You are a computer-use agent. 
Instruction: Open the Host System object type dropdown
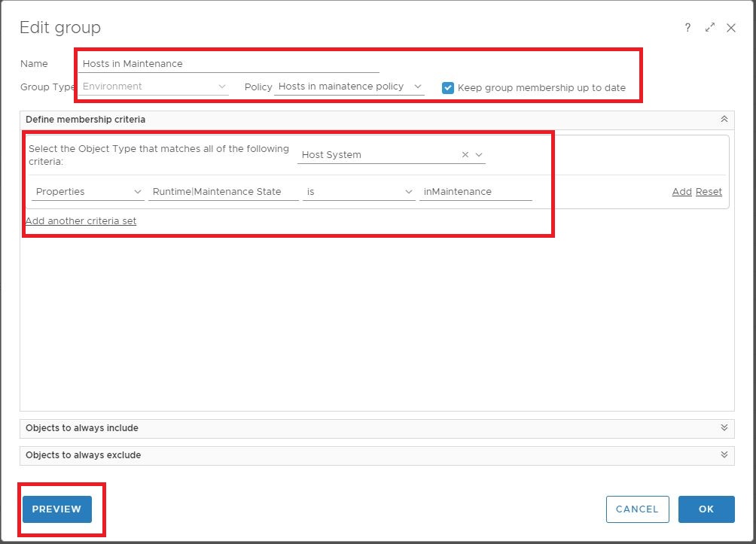(479, 155)
